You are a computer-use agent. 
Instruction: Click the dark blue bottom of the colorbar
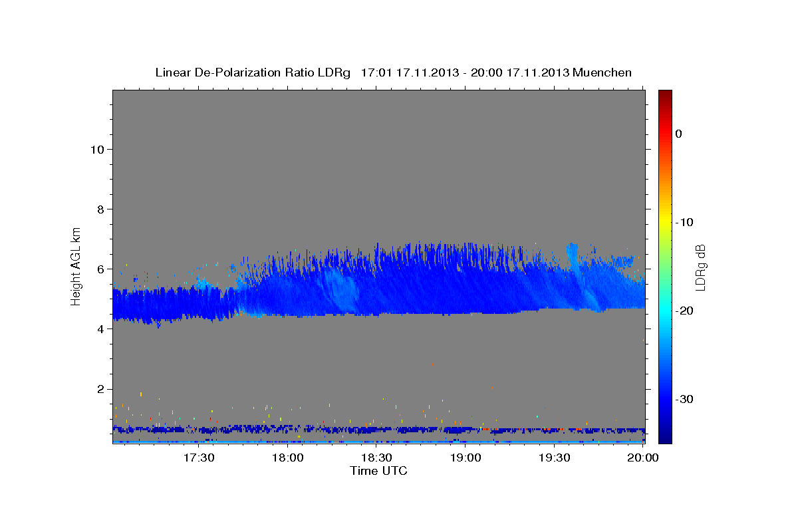pyautogui.click(x=665, y=436)
